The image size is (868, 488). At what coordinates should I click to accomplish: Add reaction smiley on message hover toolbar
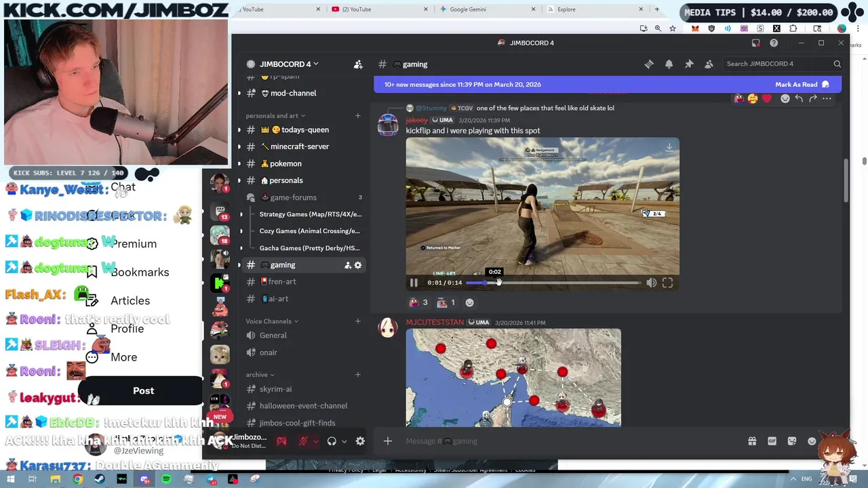[785, 99]
